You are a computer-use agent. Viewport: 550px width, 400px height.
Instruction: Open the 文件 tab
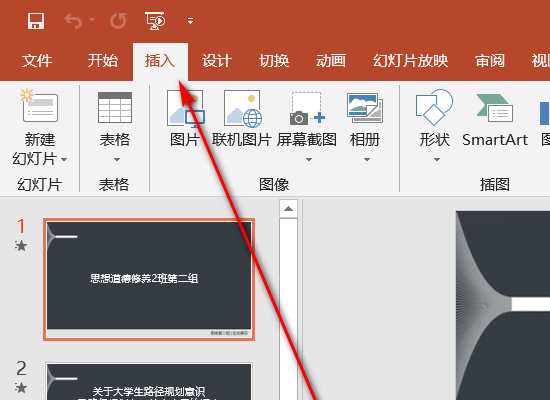[x=37, y=61]
